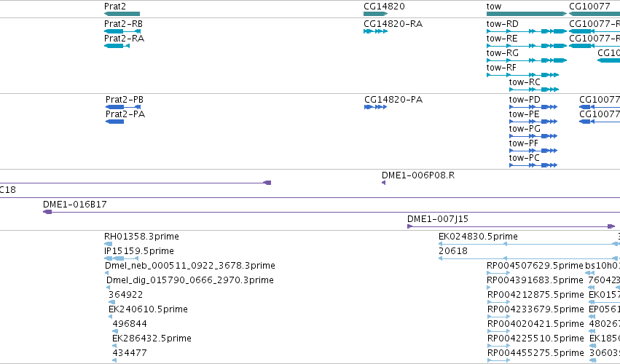Viewport: 620px width, 364px height.
Task: Select the 364922 EST label
Action: click(126, 295)
